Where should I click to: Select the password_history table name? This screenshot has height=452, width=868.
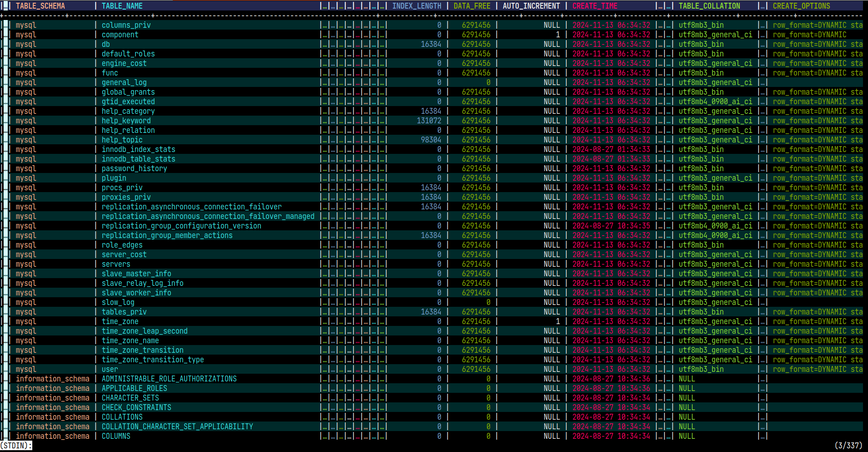(135, 168)
